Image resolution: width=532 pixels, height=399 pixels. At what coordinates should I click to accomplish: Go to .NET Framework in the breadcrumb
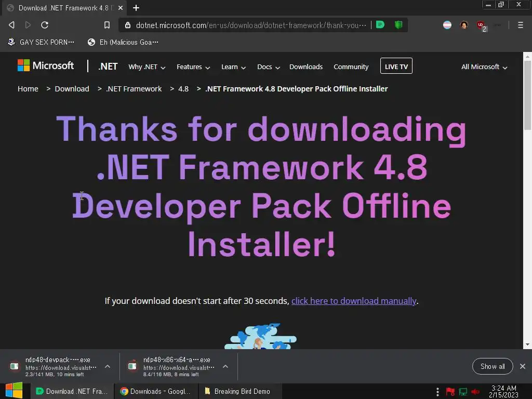point(134,89)
